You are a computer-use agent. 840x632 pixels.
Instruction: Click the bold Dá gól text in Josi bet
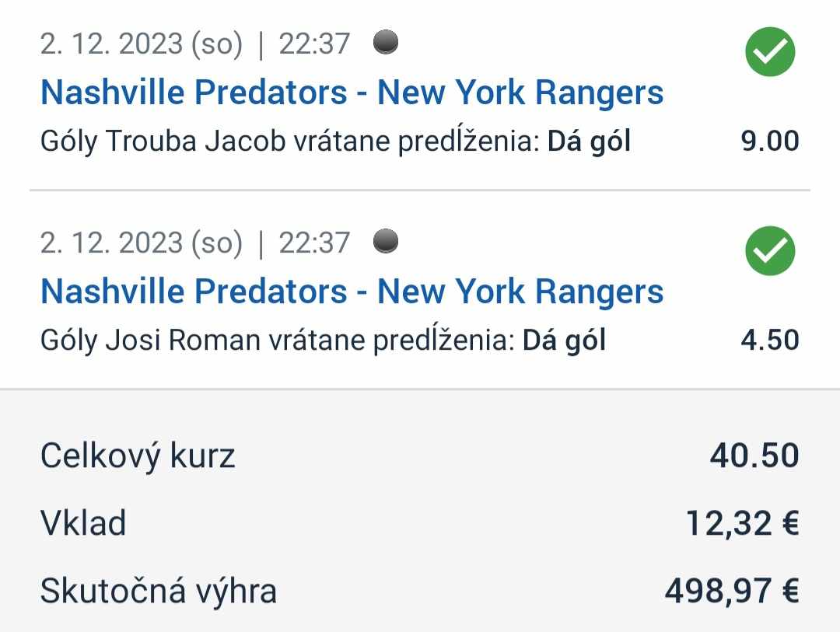(x=564, y=340)
